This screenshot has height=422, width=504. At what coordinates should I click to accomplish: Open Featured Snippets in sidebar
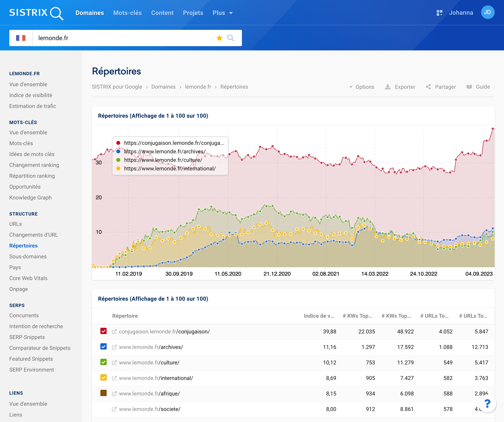coord(31,359)
